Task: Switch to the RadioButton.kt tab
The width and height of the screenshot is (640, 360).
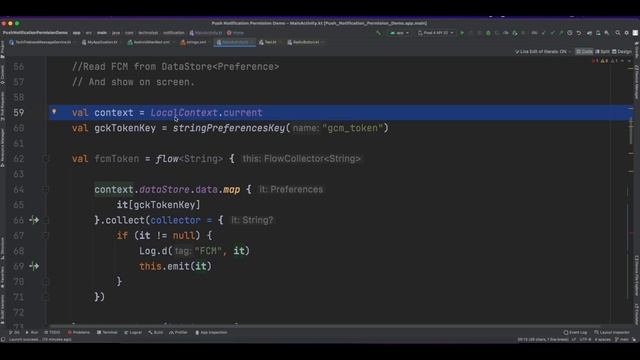Action: (304, 42)
